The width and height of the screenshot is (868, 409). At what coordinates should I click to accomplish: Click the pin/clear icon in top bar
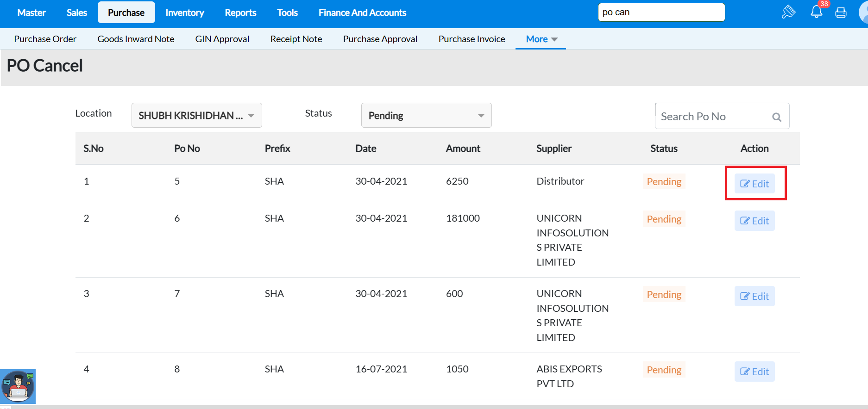click(788, 12)
